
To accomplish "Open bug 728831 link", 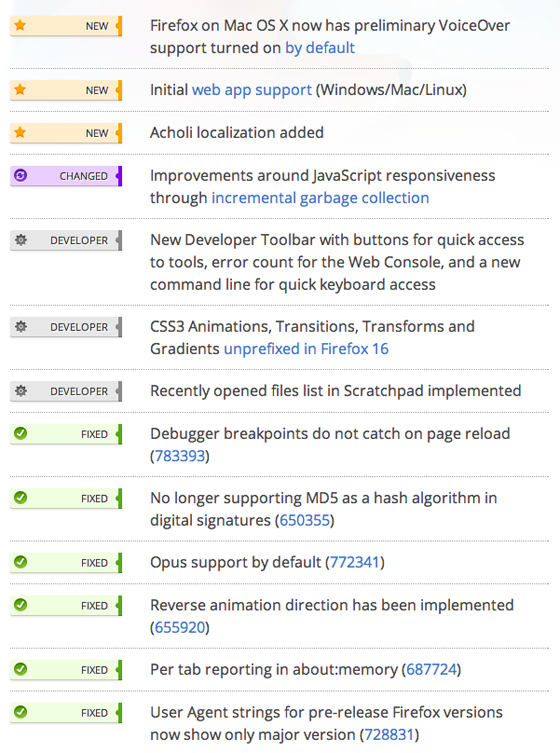I will [389, 735].
